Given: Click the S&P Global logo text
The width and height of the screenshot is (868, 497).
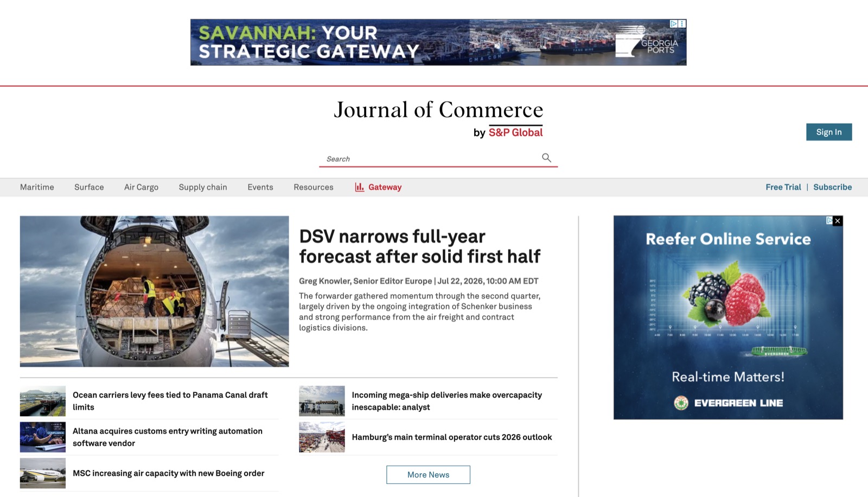Looking at the screenshot, I should point(515,132).
